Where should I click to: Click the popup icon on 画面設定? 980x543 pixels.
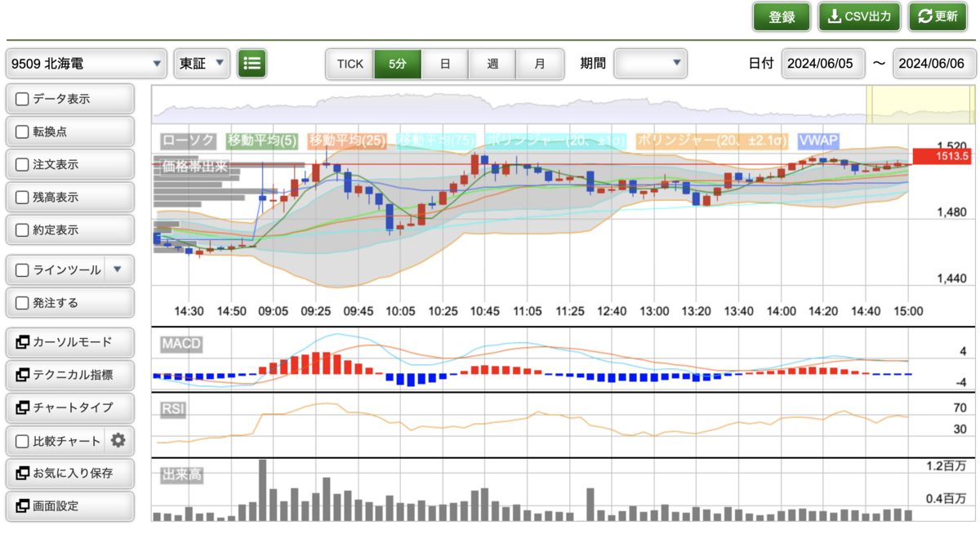[22, 506]
